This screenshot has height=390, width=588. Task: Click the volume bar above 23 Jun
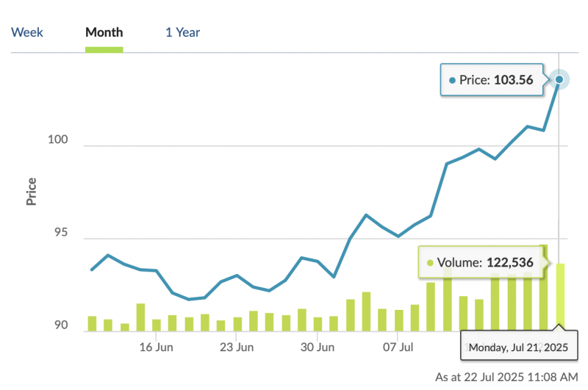pyautogui.click(x=237, y=324)
